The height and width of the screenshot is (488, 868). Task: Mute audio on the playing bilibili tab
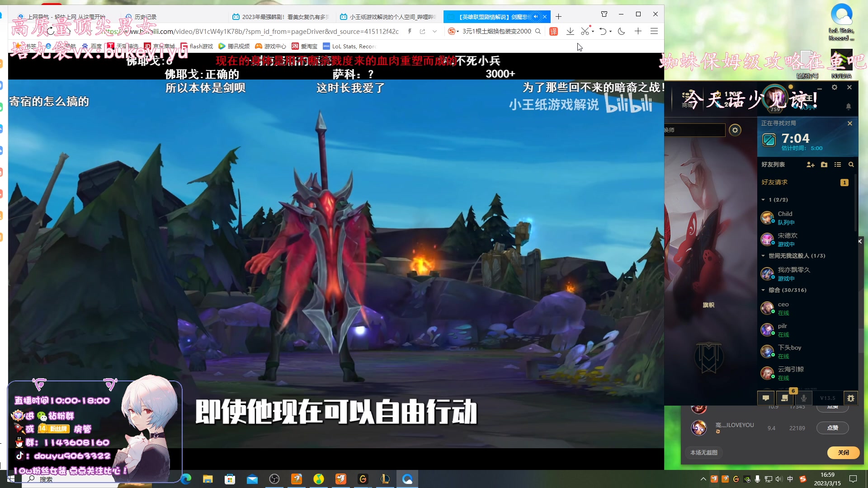(x=536, y=17)
